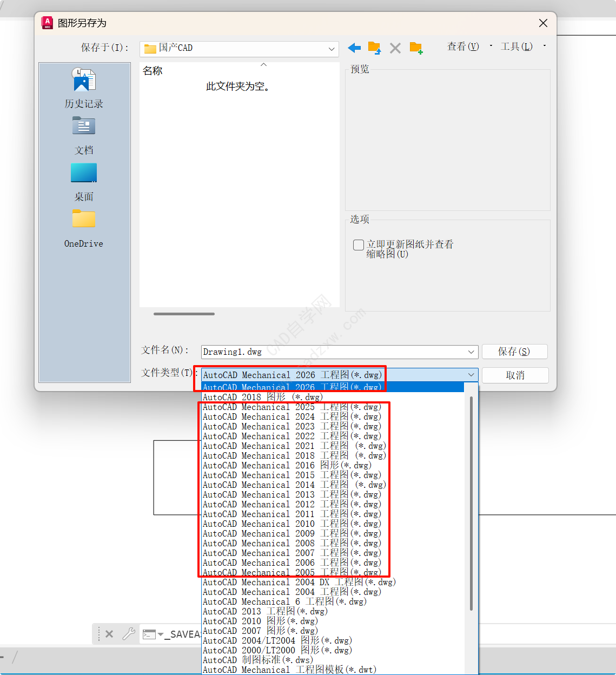Select AutoCAD Mechanical 2010 工程图 type

coord(333,524)
